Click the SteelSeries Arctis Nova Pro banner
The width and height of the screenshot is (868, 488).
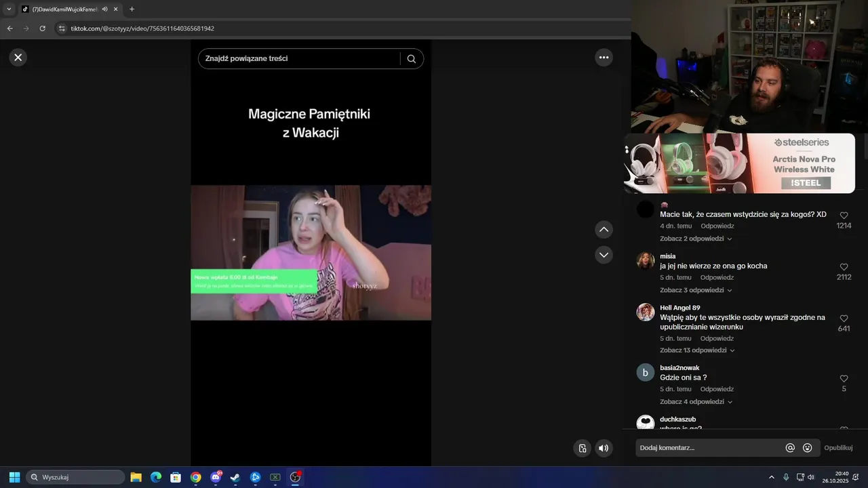(740, 163)
